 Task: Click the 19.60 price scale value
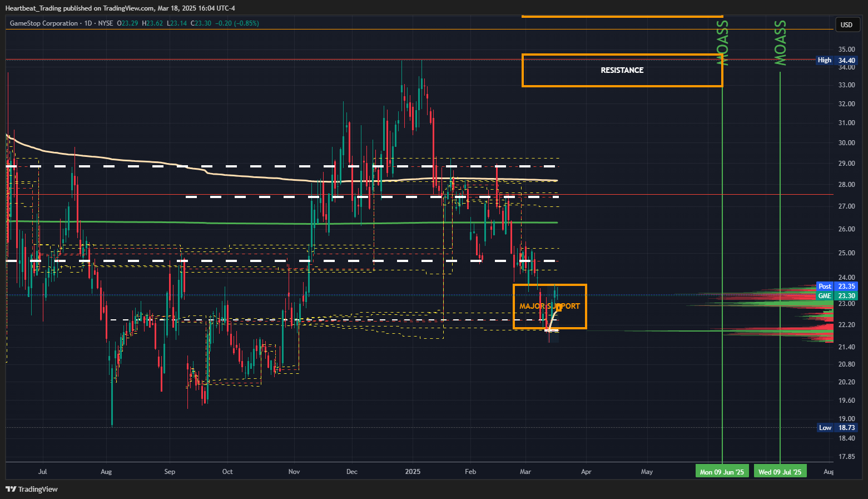[846, 401]
